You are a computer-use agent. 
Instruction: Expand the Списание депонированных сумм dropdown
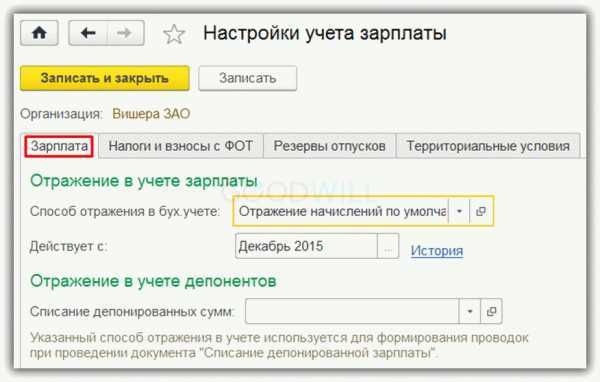(x=470, y=311)
